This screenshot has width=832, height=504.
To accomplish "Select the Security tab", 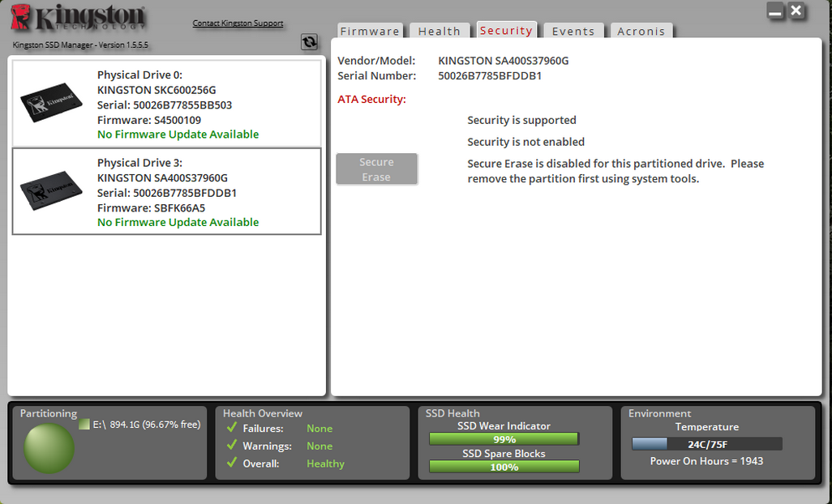I will point(506,30).
